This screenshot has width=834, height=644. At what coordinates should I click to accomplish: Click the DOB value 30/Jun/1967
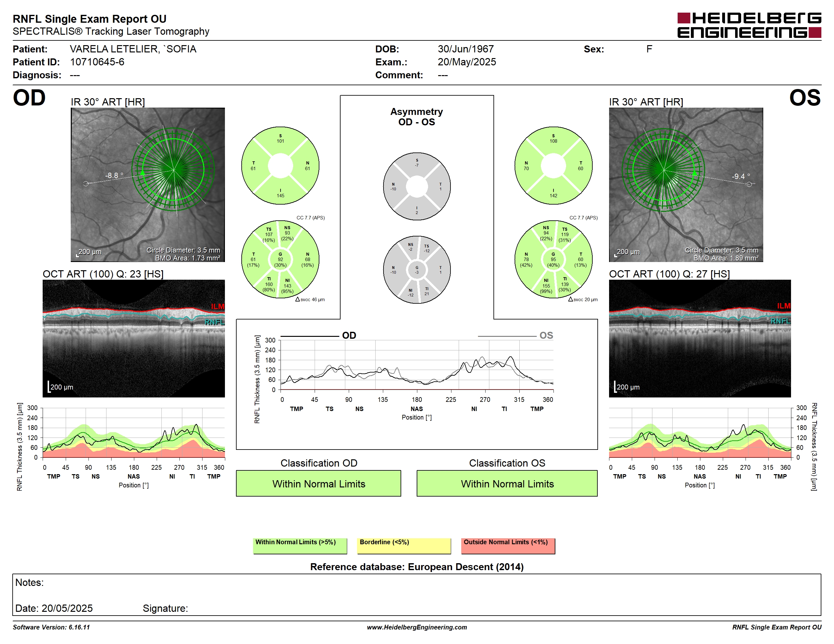[466, 49]
